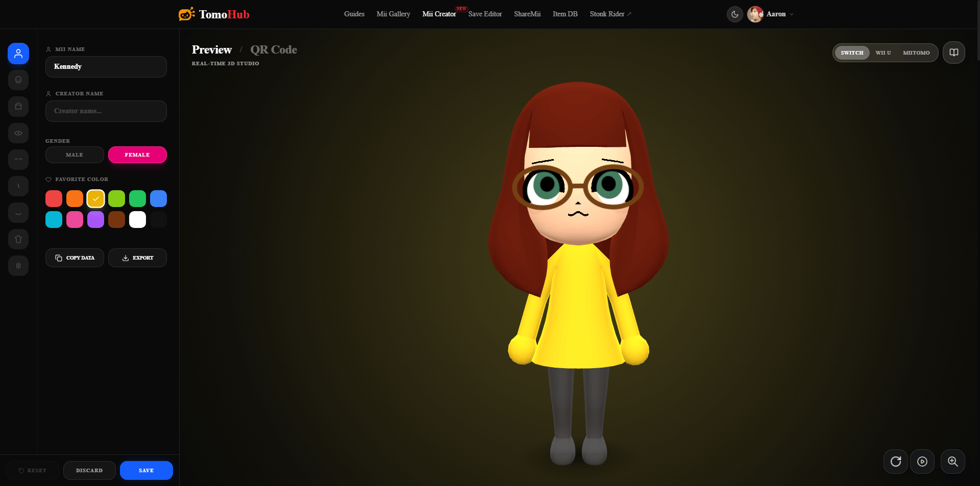The height and width of the screenshot is (486, 980).
Task: Open the Mouth section icon in sidebar
Action: coord(18,213)
